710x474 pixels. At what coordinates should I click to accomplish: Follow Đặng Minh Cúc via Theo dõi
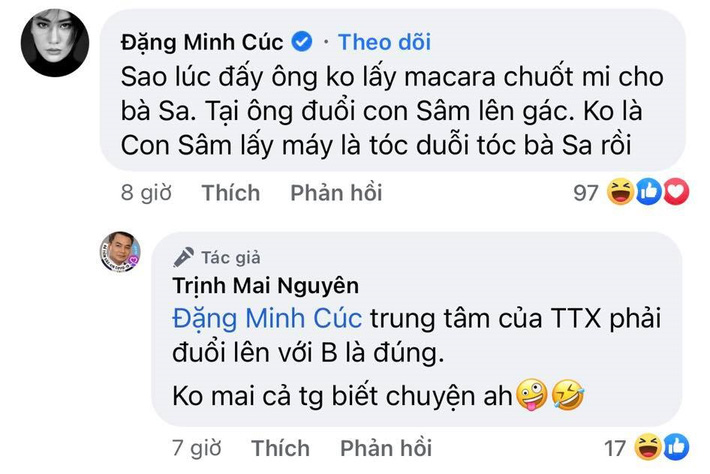pos(384,42)
